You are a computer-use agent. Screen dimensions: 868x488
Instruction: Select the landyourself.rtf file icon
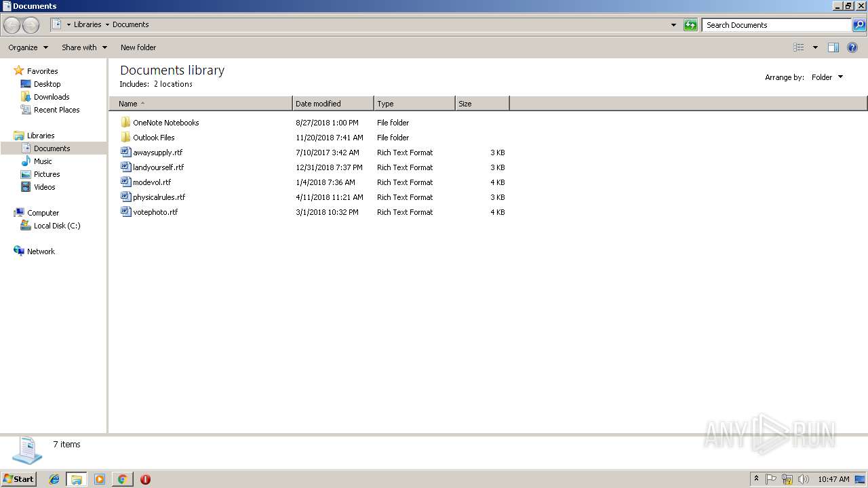[125, 167]
